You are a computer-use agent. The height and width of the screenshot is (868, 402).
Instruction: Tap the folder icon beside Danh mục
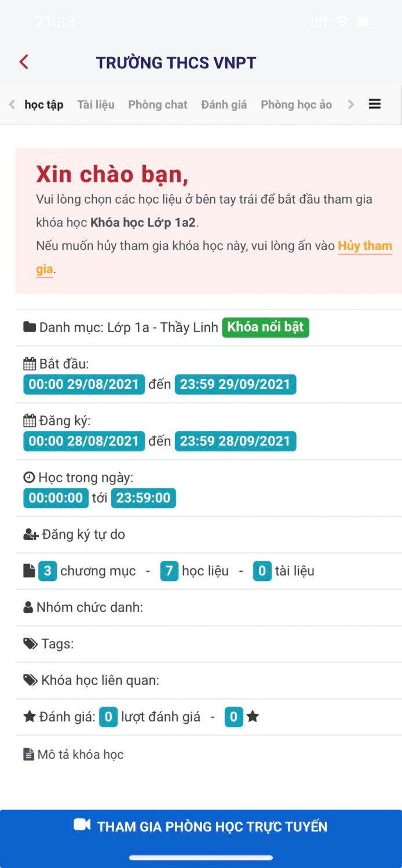tap(30, 328)
